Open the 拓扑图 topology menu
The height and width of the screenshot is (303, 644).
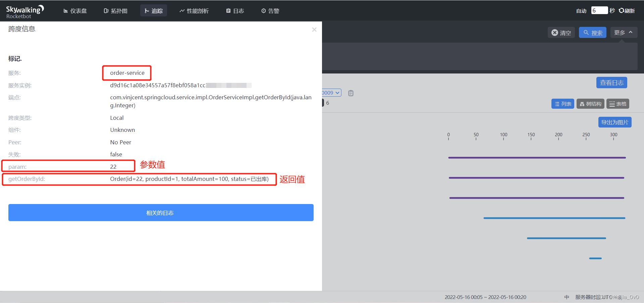[x=116, y=11]
